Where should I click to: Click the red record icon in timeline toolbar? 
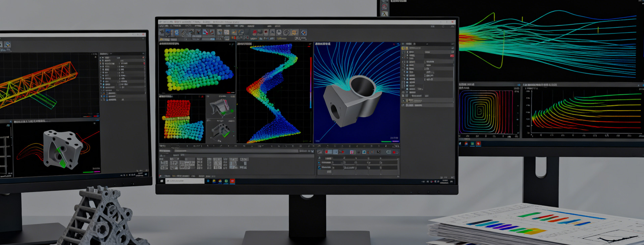(326, 152)
